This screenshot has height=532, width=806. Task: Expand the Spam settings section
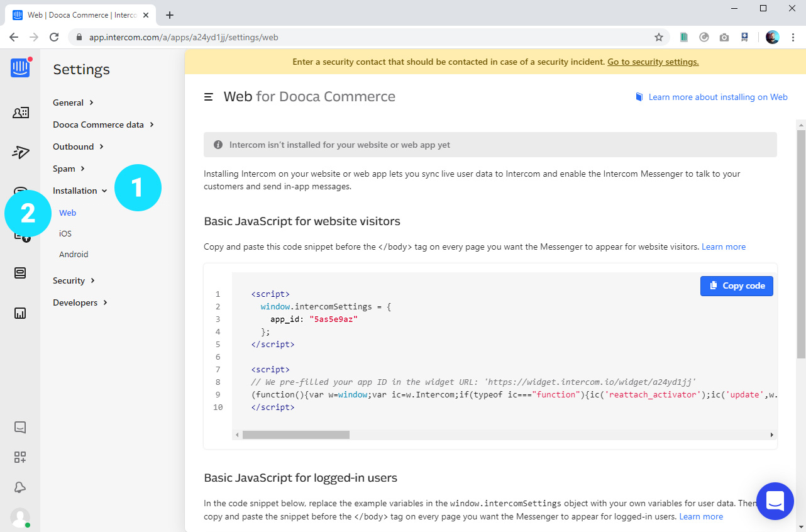69,169
